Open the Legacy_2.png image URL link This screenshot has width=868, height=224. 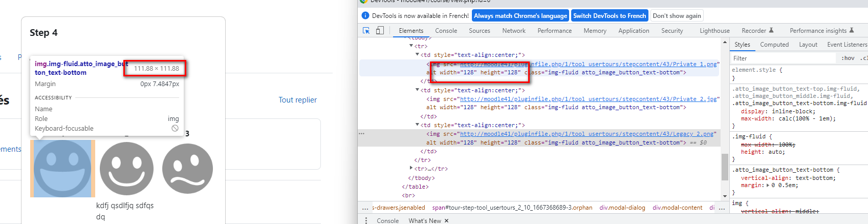pos(587,134)
